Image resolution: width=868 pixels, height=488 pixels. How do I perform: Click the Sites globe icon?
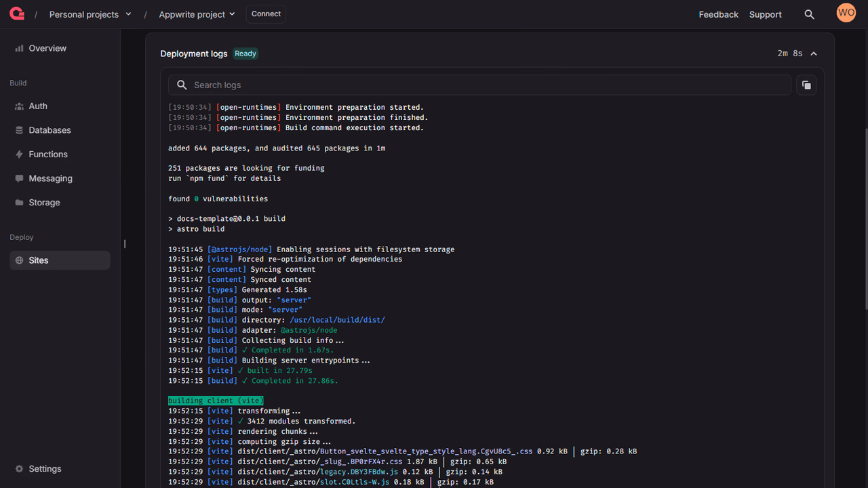[x=19, y=260]
